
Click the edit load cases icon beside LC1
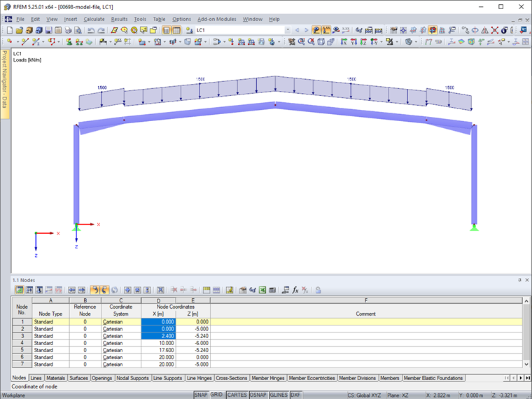189,30
